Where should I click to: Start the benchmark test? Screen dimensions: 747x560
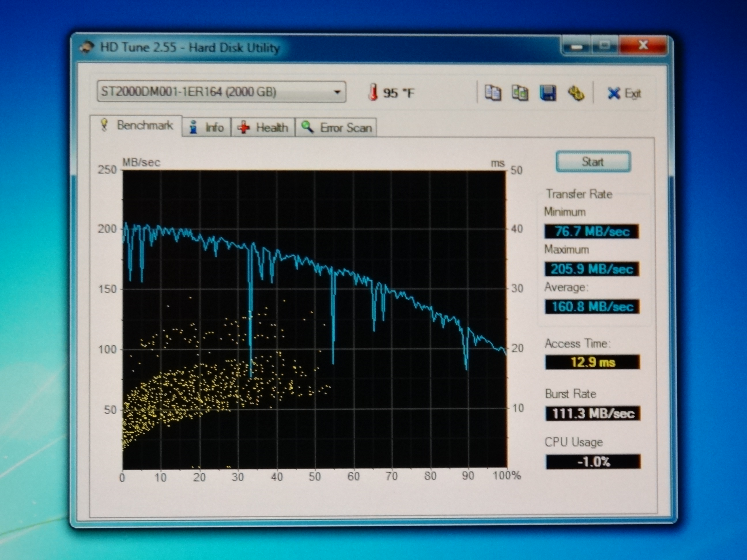tap(593, 162)
